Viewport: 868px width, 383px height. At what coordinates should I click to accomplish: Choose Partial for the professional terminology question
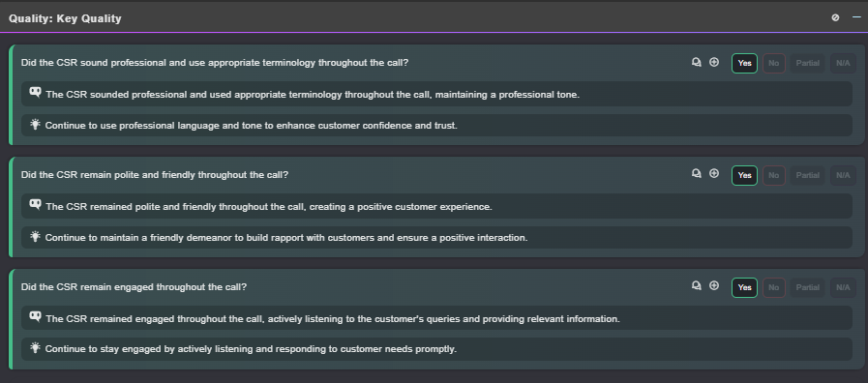click(x=808, y=63)
